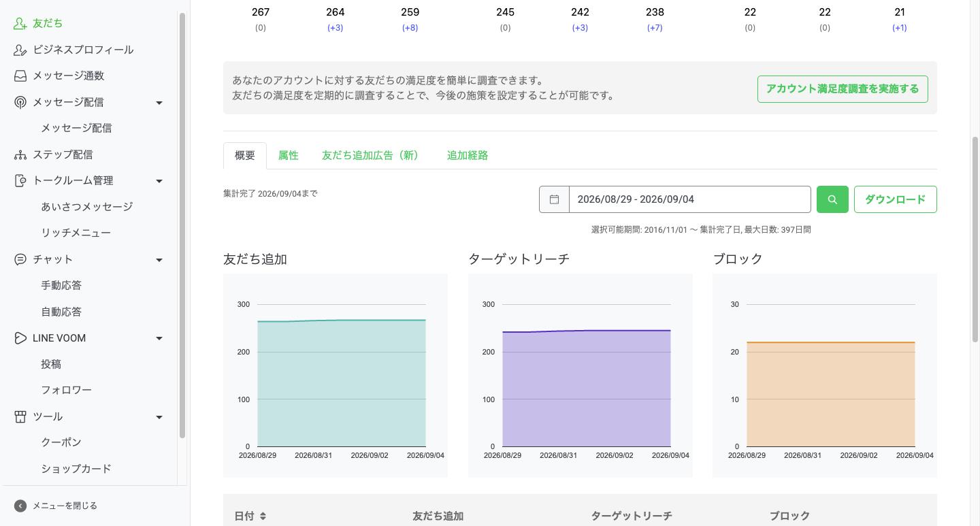Screen dimensions: 980x526
Task: Select the メッセージ配信 sub-item
Action: pyautogui.click(x=76, y=128)
